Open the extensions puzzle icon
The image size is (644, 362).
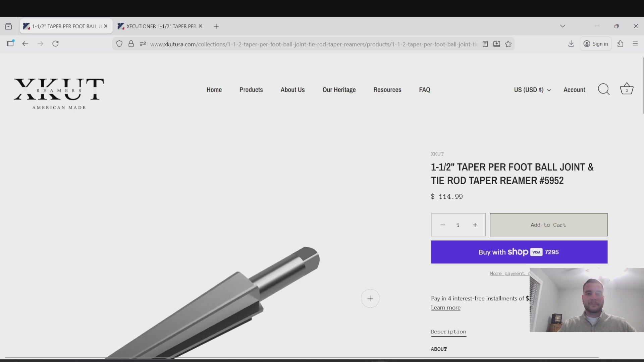tap(620, 44)
